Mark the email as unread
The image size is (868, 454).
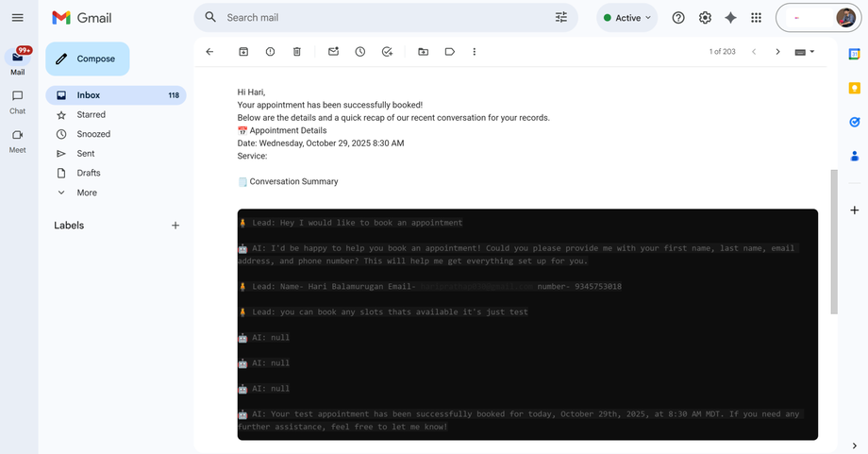pos(333,52)
